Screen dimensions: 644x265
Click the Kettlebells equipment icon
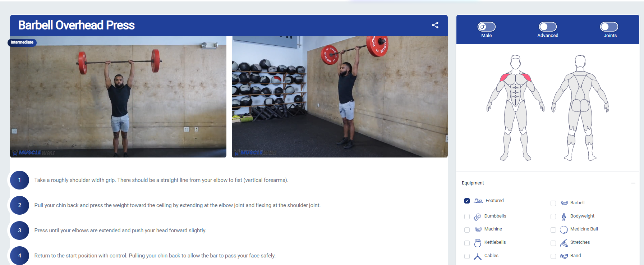(x=477, y=243)
